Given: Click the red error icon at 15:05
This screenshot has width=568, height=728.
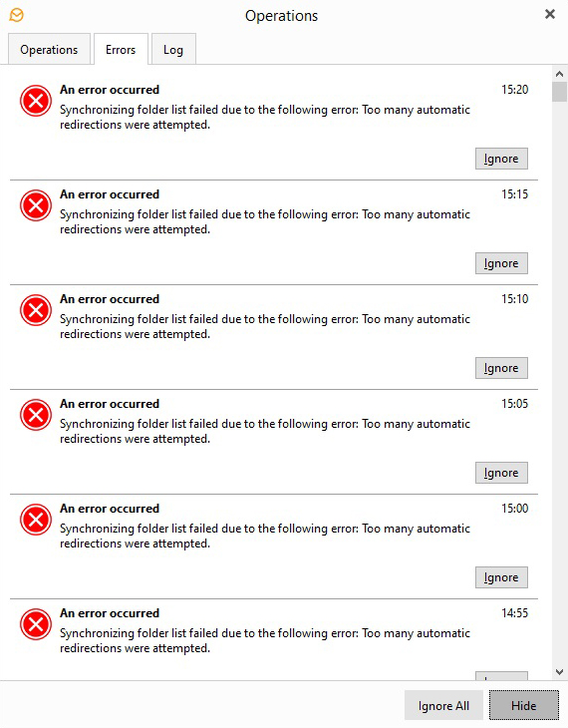Looking at the screenshot, I should (x=36, y=415).
